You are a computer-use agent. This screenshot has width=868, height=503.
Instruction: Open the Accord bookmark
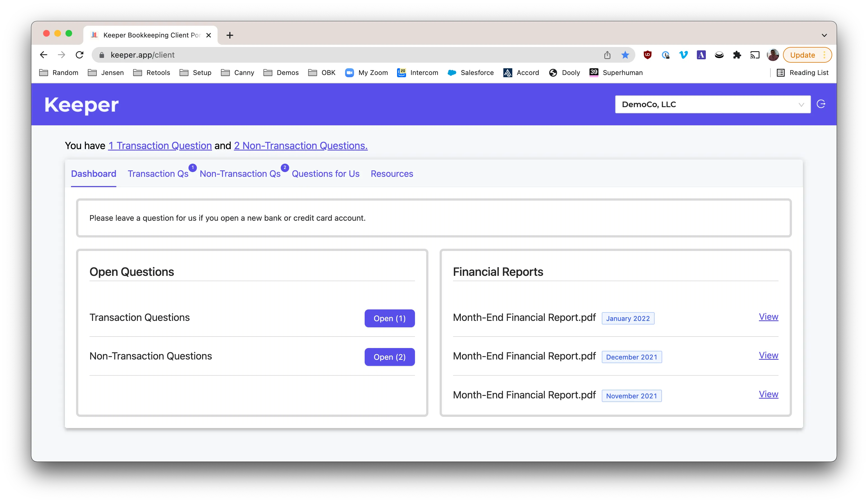522,73
